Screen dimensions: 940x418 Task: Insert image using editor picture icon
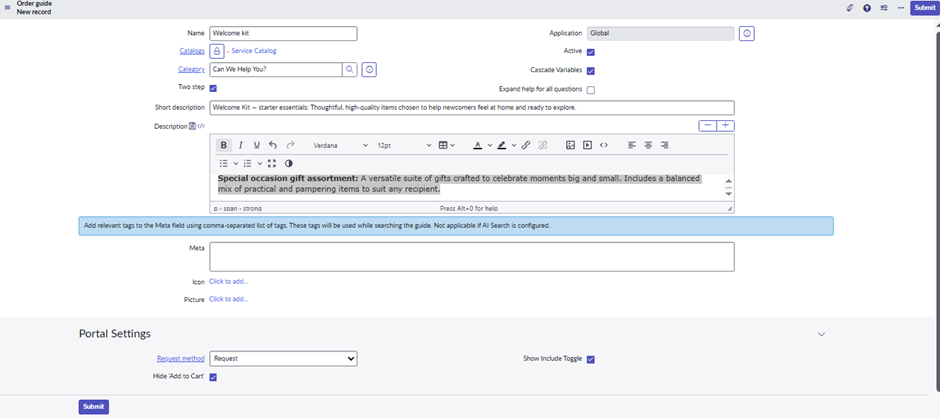570,145
